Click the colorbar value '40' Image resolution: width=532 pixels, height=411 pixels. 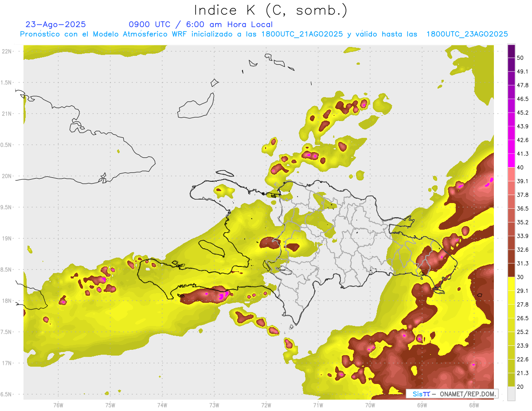(x=521, y=167)
